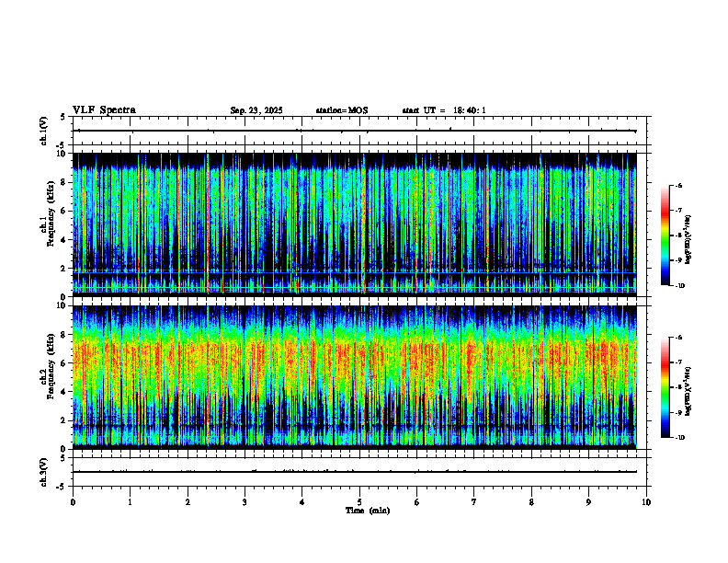Click the "ch.3(V)" axis label of the bottom strip

(43, 472)
